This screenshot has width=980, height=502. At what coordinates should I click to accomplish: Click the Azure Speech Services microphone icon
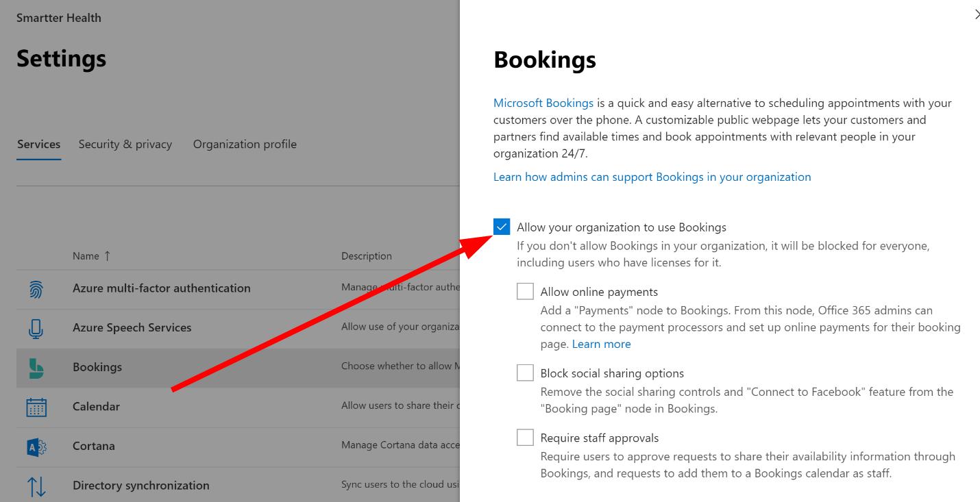click(36, 328)
